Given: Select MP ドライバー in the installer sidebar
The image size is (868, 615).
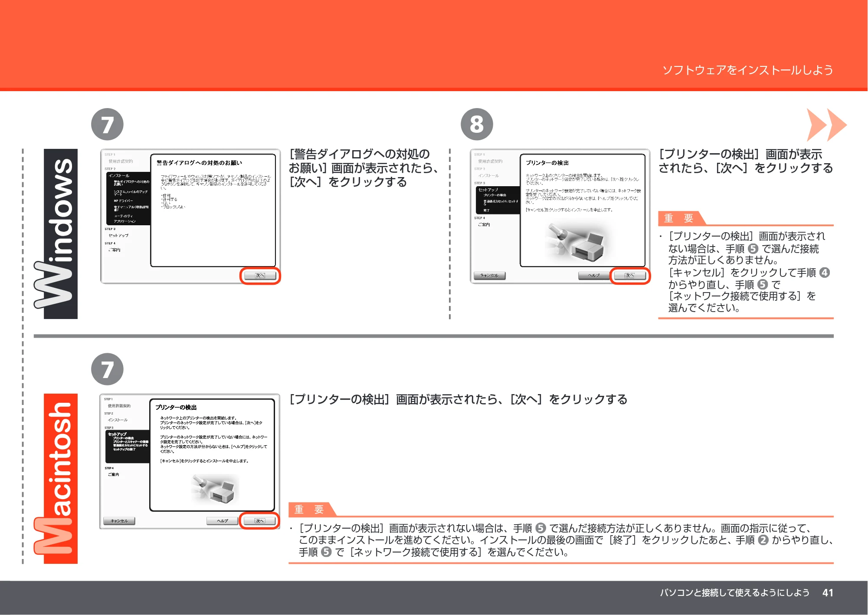Looking at the screenshot, I should click(124, 201).
